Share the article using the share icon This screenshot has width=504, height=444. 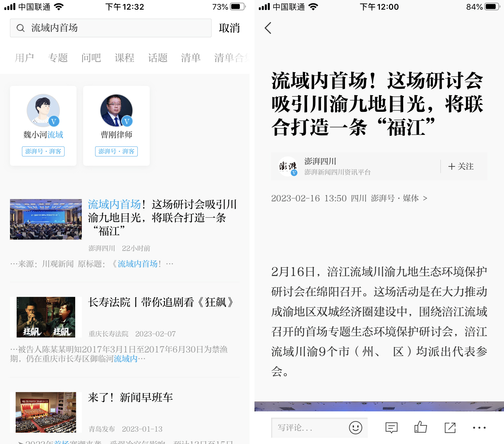click(450, 428)
